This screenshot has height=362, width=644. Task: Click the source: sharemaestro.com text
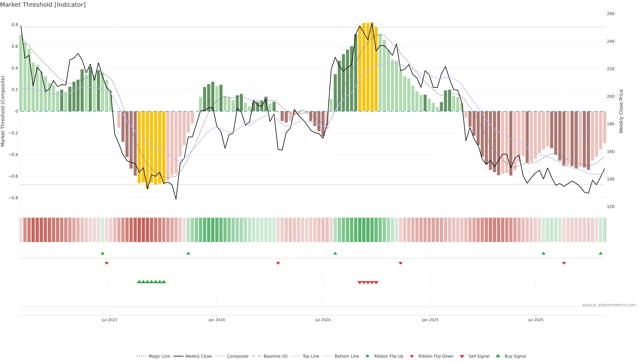(x=609, y=305)
